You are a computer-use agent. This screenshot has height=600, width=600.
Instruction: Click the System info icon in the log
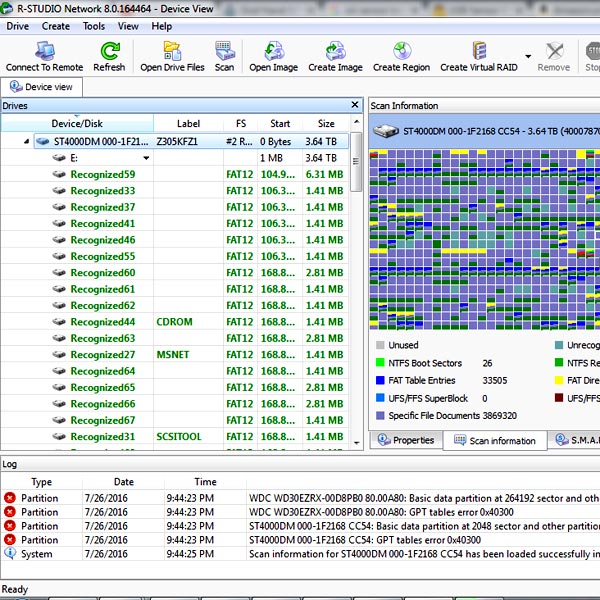(10, 553)
